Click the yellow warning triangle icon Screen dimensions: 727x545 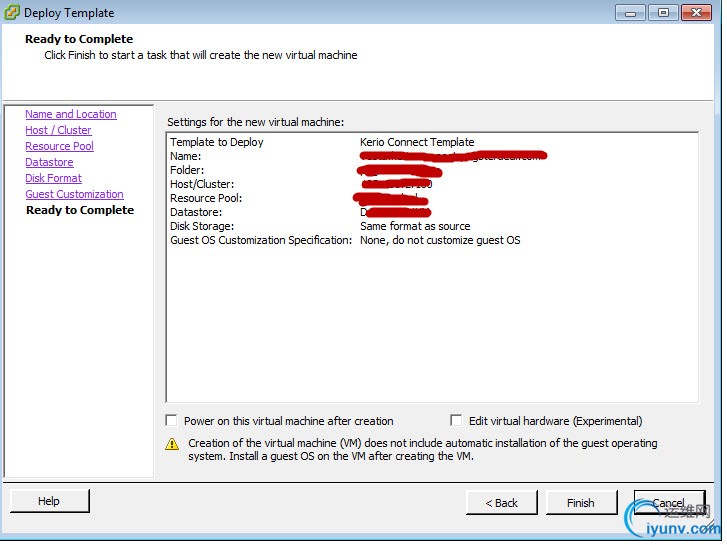click(172, 444)
